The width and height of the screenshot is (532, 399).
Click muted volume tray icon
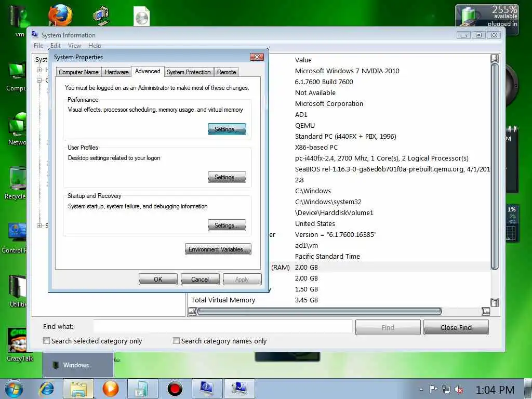click(x=459, y=390)
